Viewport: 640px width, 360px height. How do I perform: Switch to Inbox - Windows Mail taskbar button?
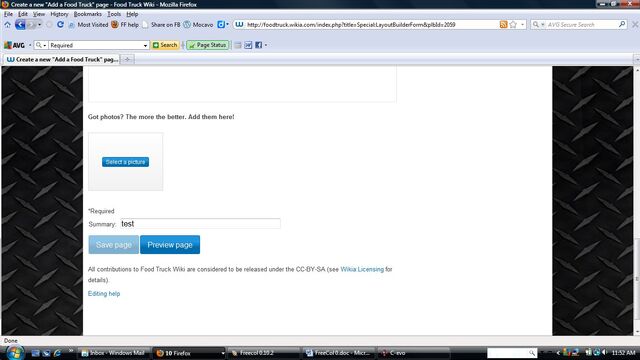pos(114,353)
